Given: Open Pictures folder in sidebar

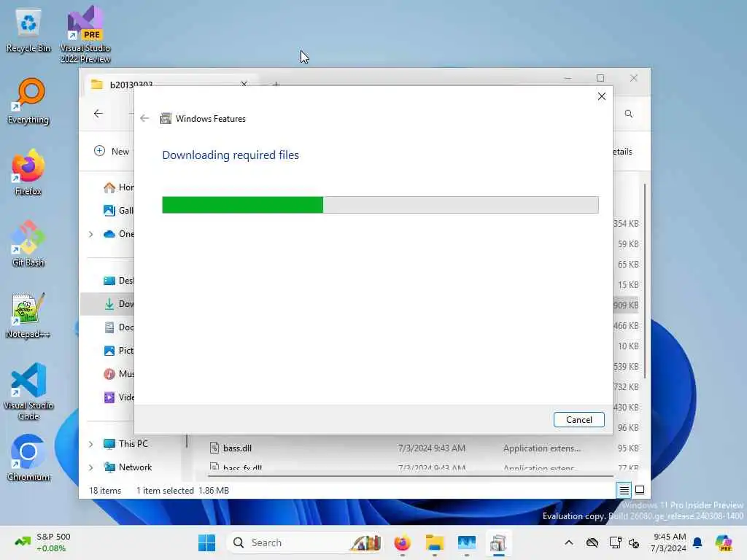Looking at the screenshot, I should 119,351.
